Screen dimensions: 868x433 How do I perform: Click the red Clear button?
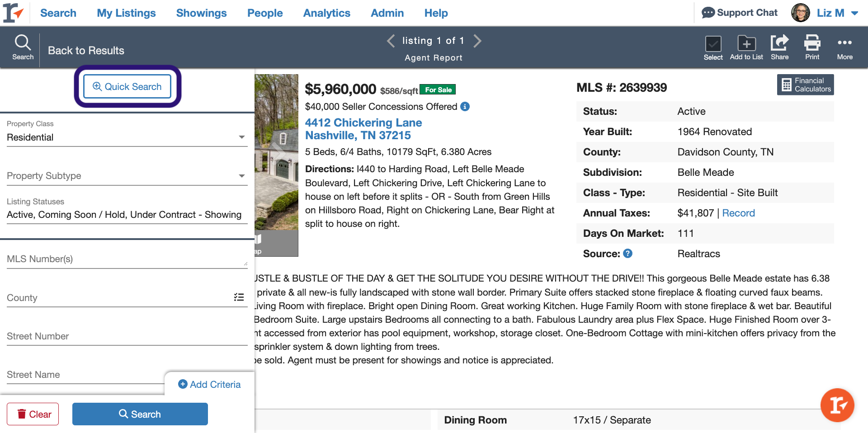[x=33, y=414]
